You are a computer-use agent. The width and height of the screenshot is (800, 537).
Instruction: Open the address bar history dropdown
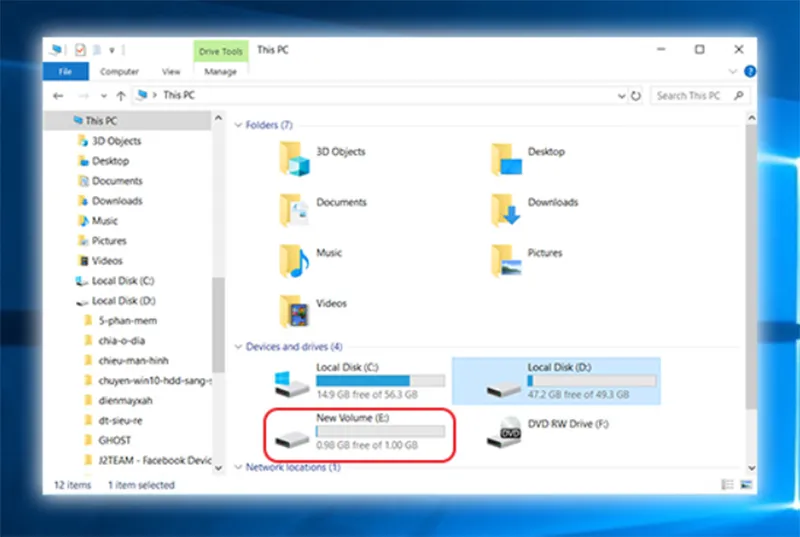pos(621,96)
